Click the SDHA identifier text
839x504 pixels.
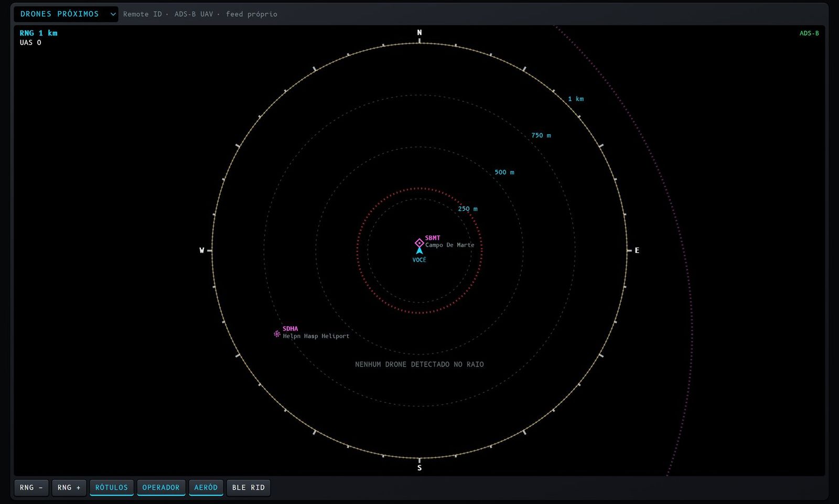click(x=291, y=329)
